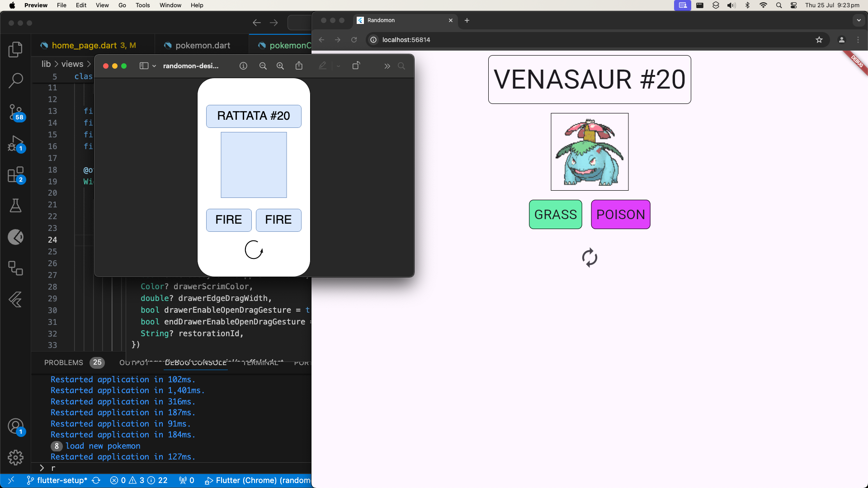Click Flutter (Chrome) device selector in status bar
This screenshot has height=488, width=868.
pyautogui.click(x=258, y=480)
